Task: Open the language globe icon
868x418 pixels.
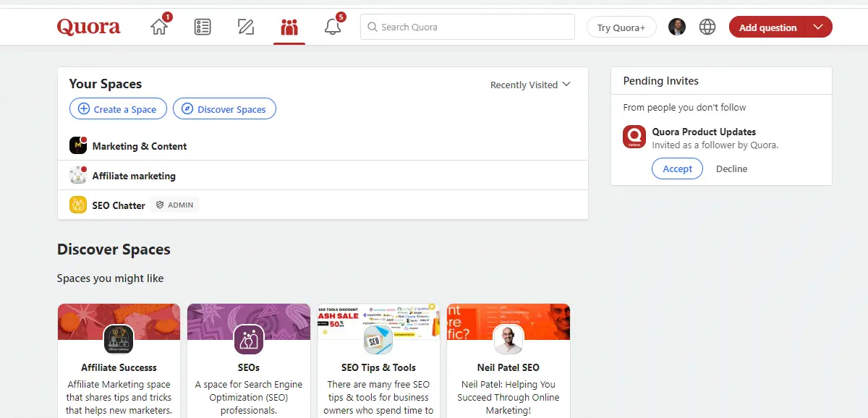Action: click(x=707, y=27)
